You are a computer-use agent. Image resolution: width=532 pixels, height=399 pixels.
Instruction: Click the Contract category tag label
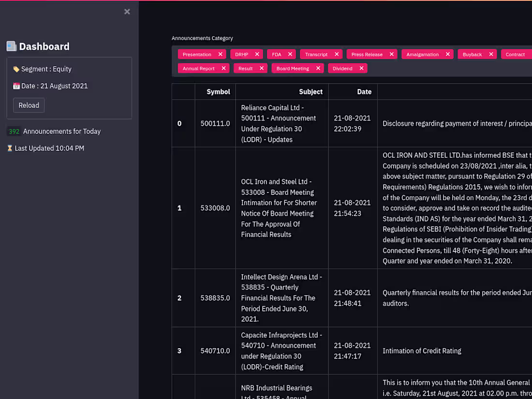tap(515, 54)
